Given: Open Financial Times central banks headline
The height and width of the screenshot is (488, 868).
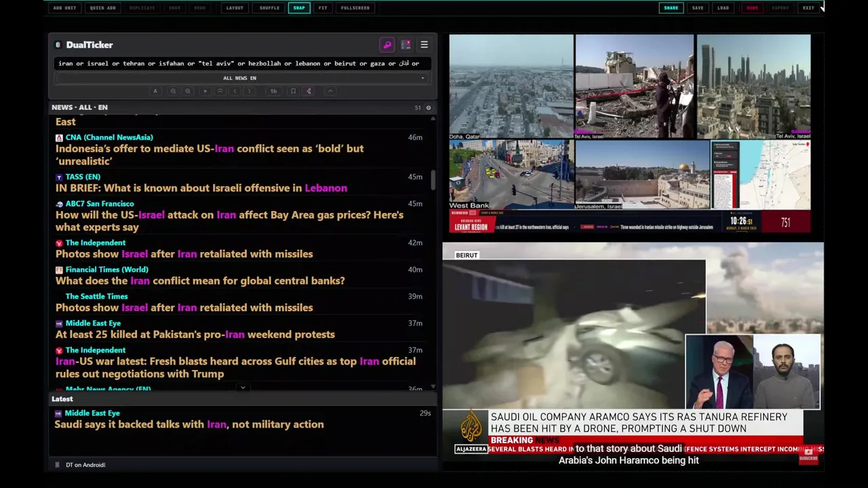Looking at the screenshot, I should (x=200, y=281).
